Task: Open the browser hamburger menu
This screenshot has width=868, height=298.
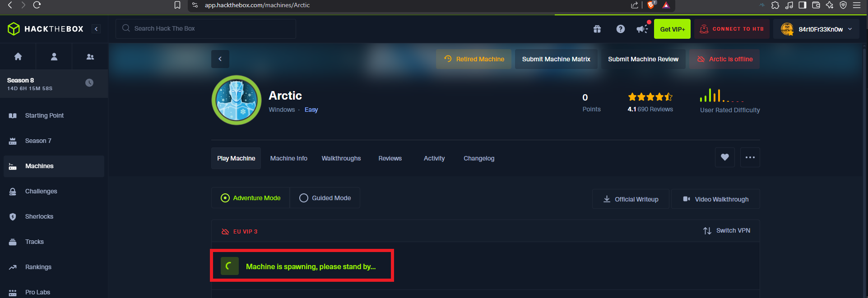Action: coord(857,5)
